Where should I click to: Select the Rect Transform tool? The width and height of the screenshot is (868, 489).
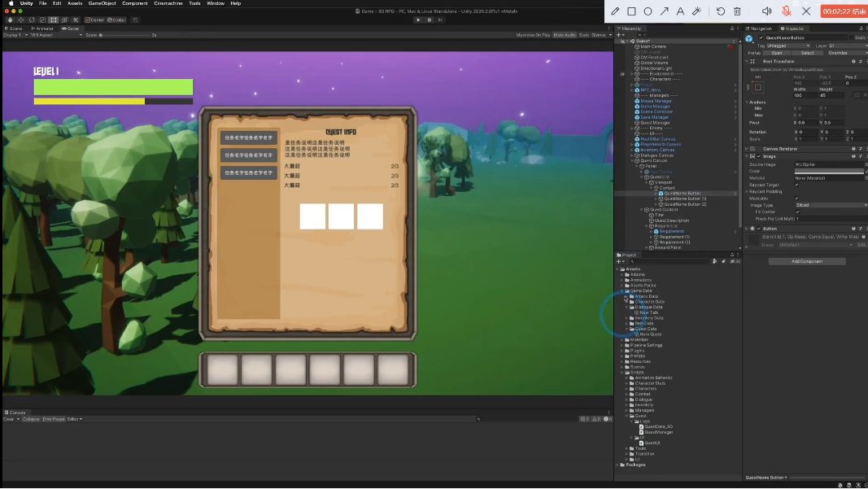tap(54, 20)
